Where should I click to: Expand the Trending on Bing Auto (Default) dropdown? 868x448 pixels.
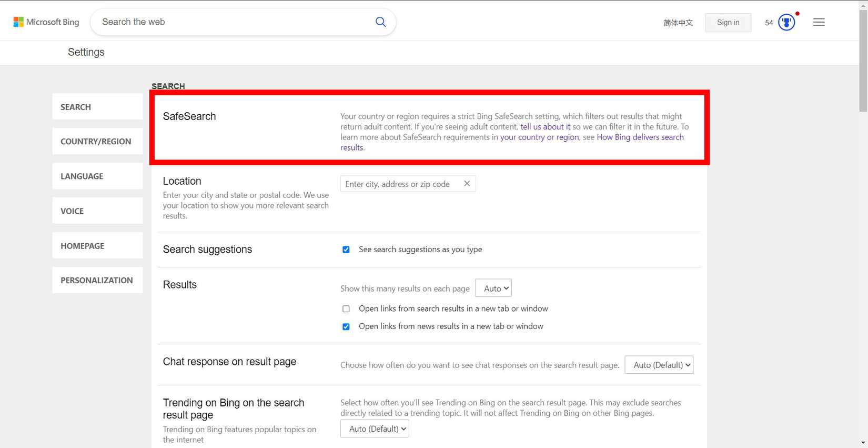375,429
